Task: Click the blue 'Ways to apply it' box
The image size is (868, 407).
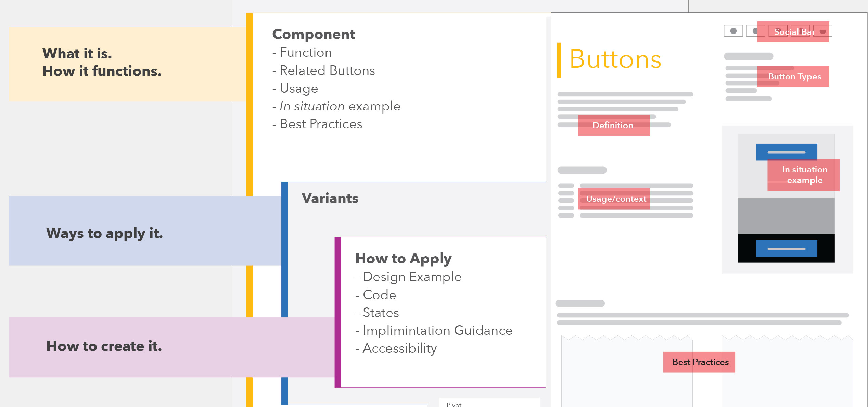Action: coord(145,231)
